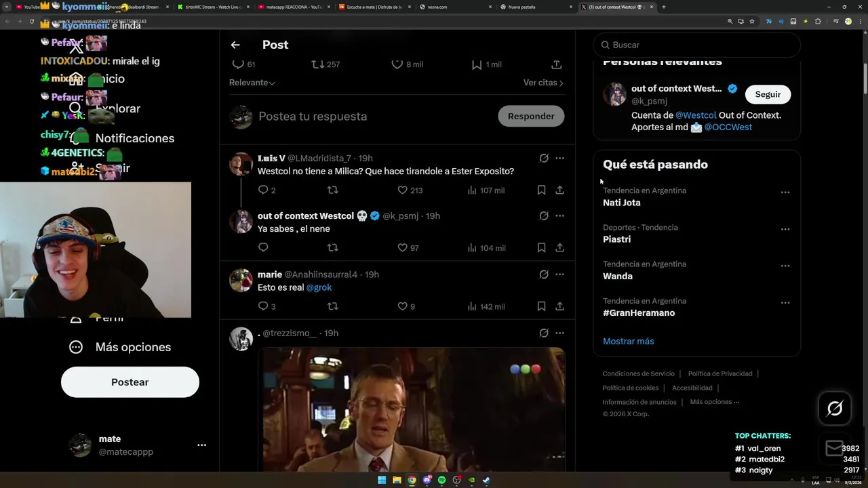
Task: Click the repost icon showing 257
Action: [317, 64]
